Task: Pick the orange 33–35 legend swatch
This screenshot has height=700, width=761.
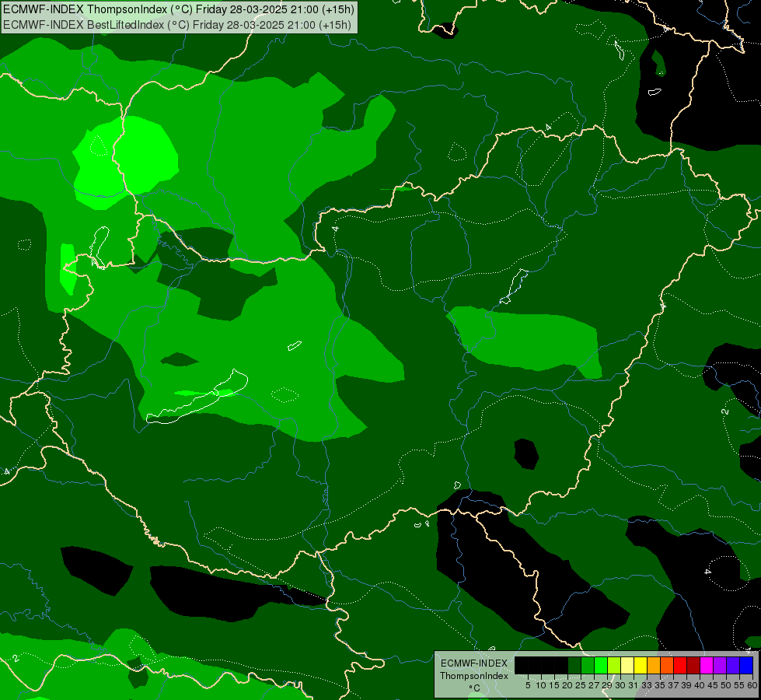Action: tap(654, 665)
